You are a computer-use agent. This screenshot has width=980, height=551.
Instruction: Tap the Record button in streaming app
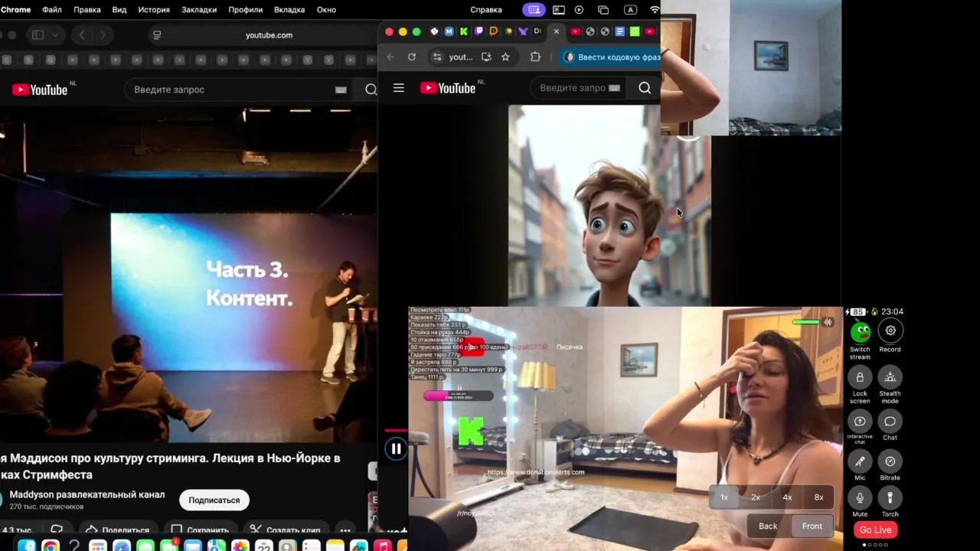890,331
